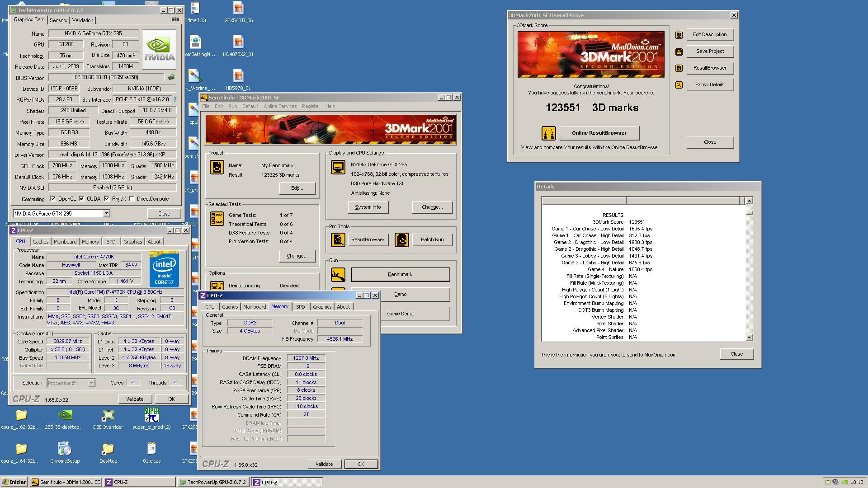Click the Iniciar start button

[x=14, y=482]
